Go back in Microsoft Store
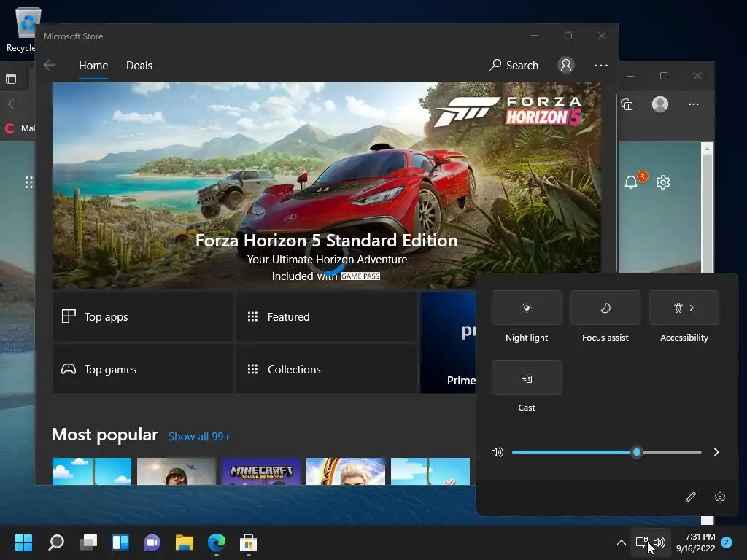Image resolution: width=747 pixels, height=560 pixels. click(50, 65)
